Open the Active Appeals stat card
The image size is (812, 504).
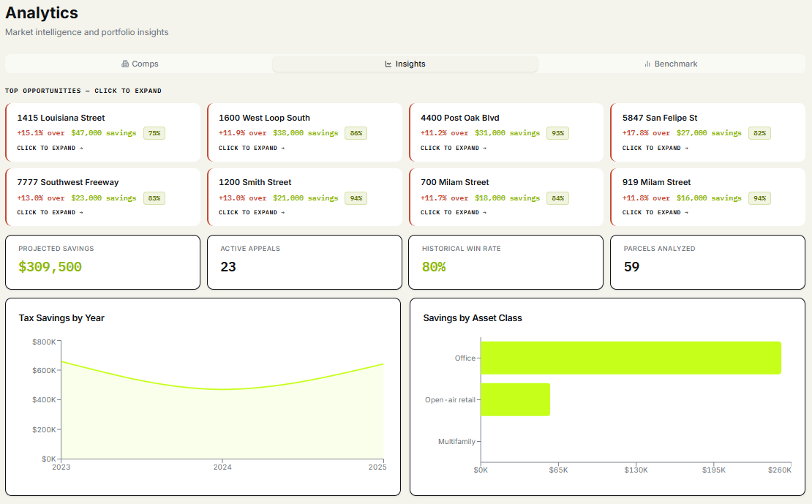click(x=304, y=262)
